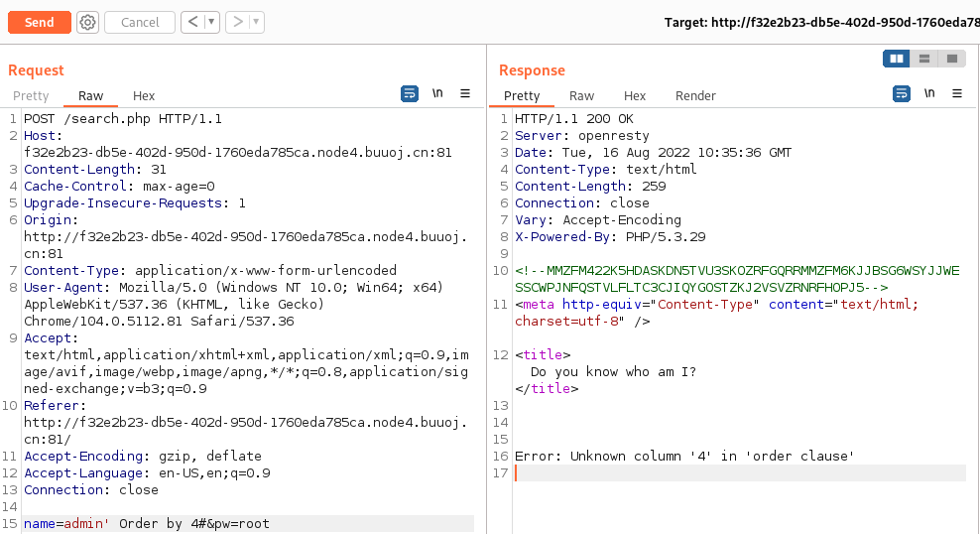Open back history dropdown arrow
Screen dimensions: 980x534
tap(212, 23)
